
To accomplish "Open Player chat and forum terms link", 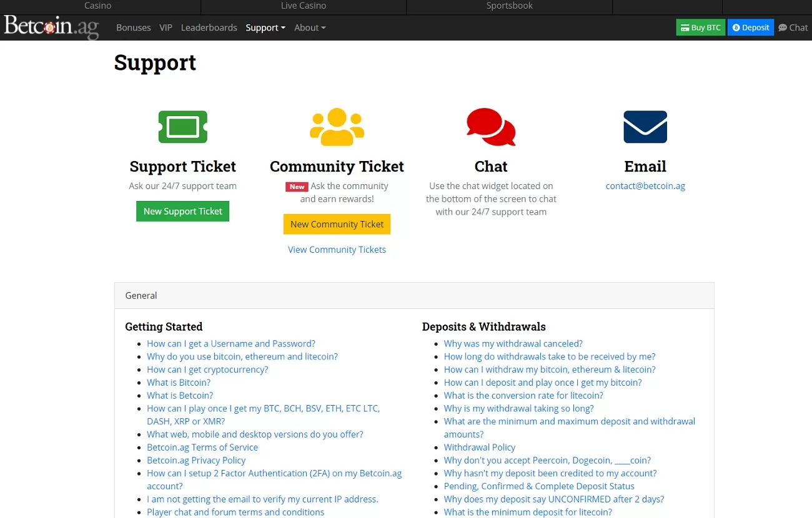I will (235, 512).
